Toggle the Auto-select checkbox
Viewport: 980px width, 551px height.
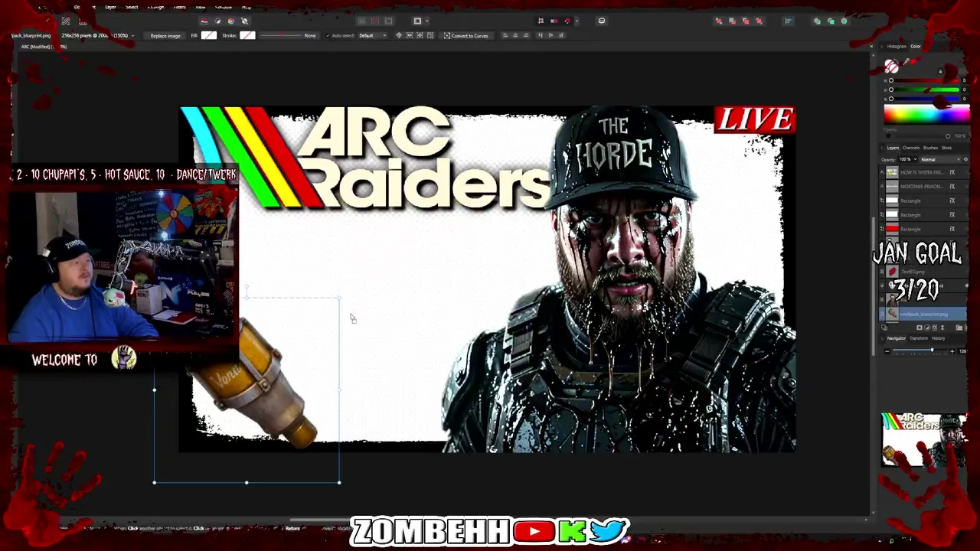point(328,36)
